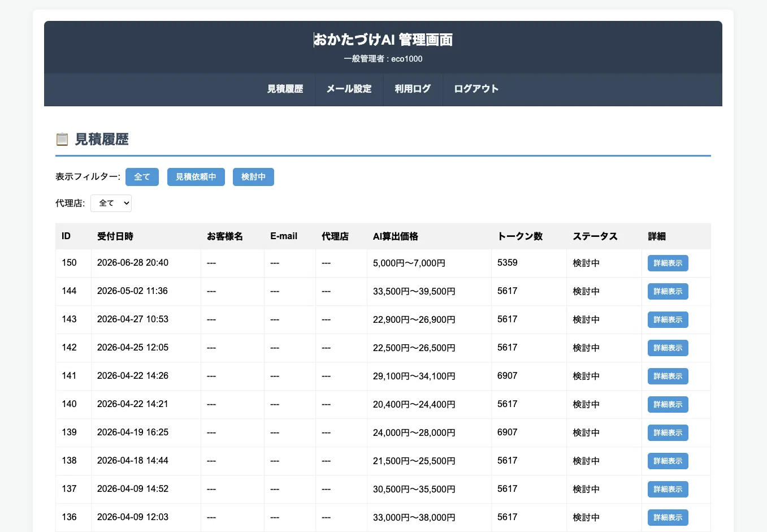Select the date 2026-04-09 14:52
767x532 pixels.
point(133,489)
